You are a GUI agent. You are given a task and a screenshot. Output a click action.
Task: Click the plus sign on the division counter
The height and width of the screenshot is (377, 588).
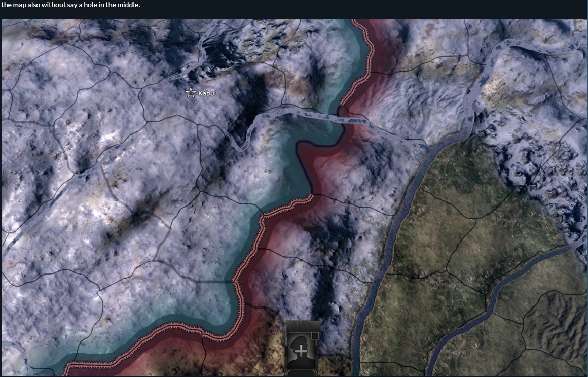tap(302, 350)
